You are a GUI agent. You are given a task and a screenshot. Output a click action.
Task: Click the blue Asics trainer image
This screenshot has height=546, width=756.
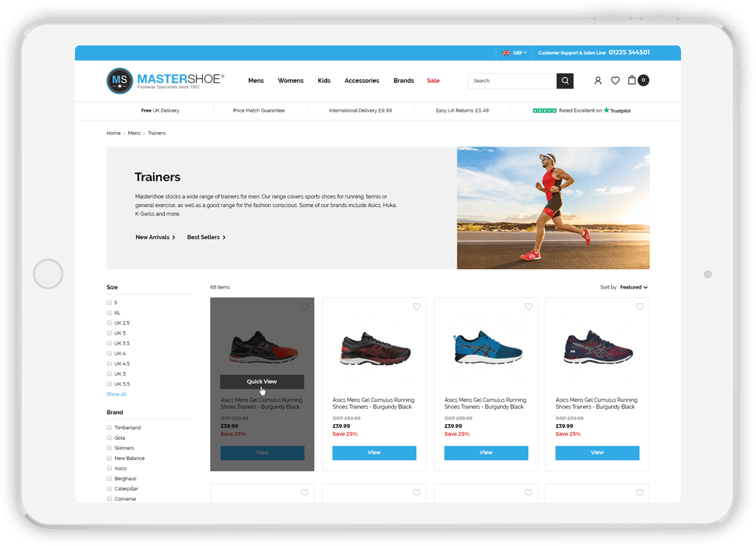point(487,347)
